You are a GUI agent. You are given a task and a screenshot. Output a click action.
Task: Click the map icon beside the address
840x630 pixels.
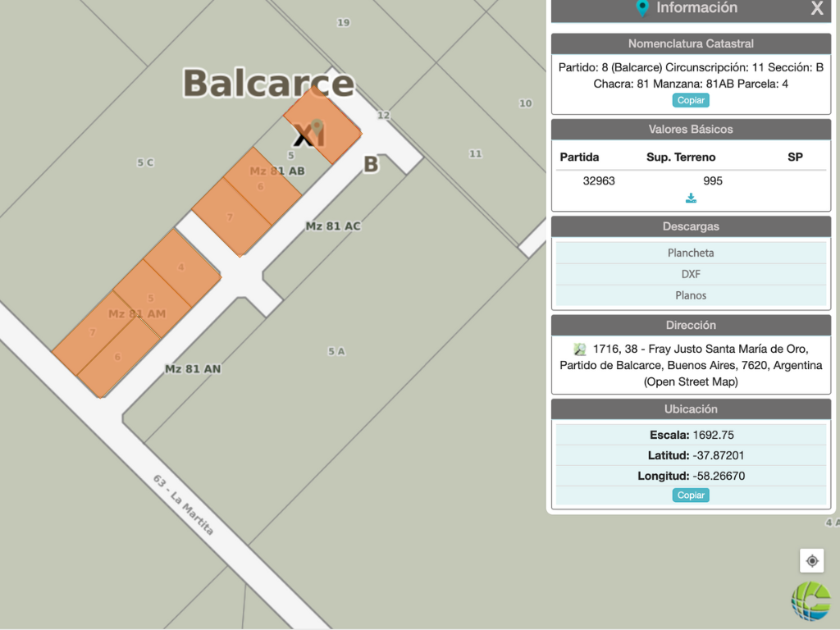click(x=580, y=349)
